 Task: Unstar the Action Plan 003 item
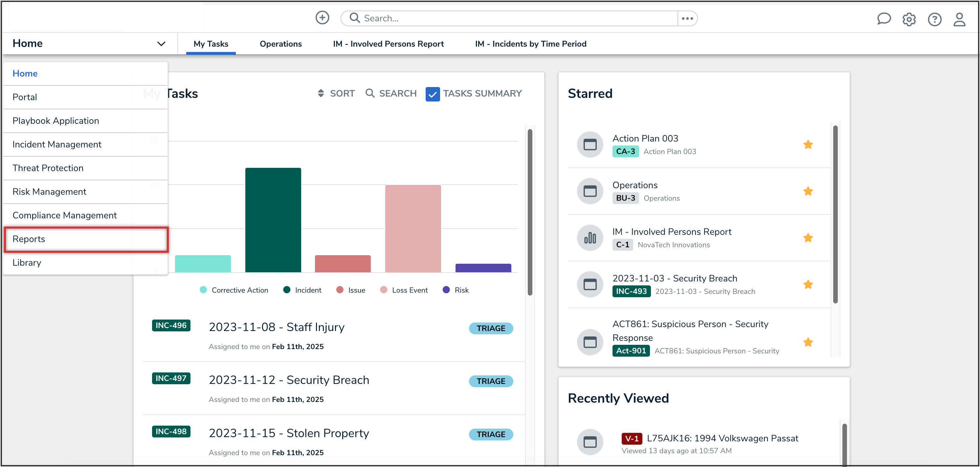808,145
